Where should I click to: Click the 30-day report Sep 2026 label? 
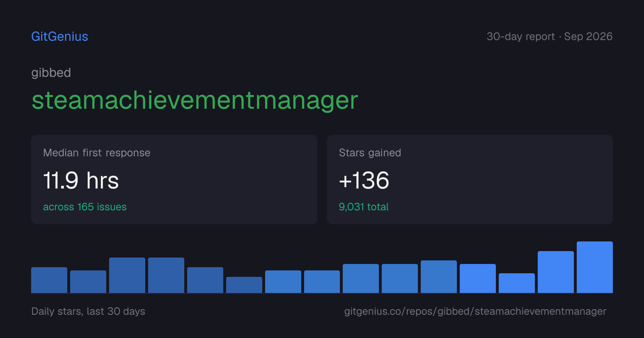point(550,36)
